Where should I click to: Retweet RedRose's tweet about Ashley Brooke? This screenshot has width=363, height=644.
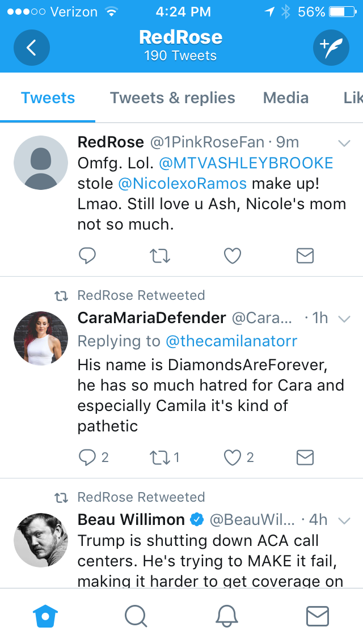(x=160, y=256)
